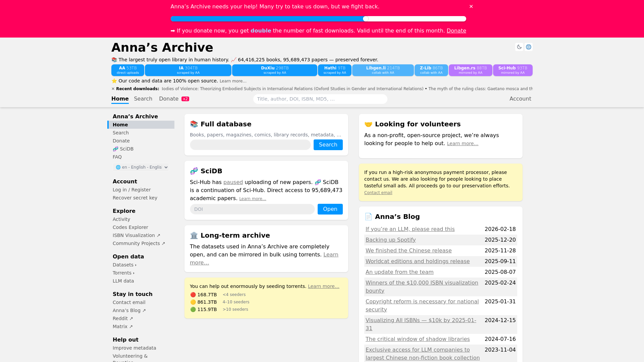644x362 pixels.
Task: Click Improve metadata link
Action: point(134,348)
